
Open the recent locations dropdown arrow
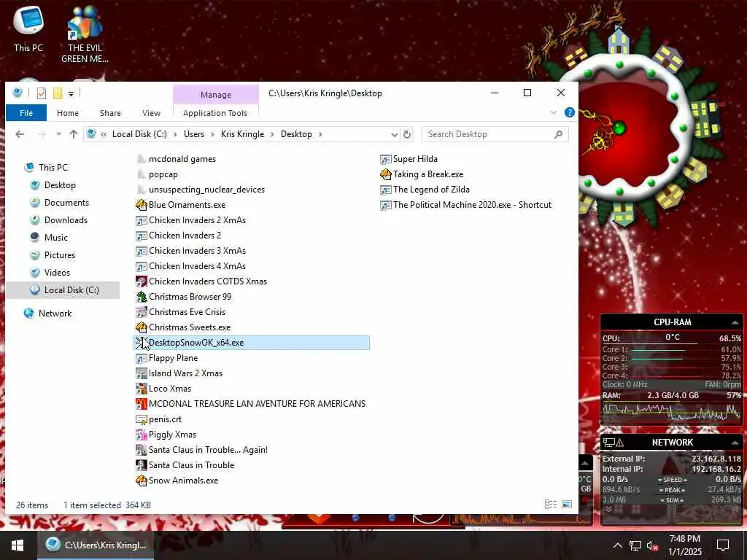coord(58,134)
